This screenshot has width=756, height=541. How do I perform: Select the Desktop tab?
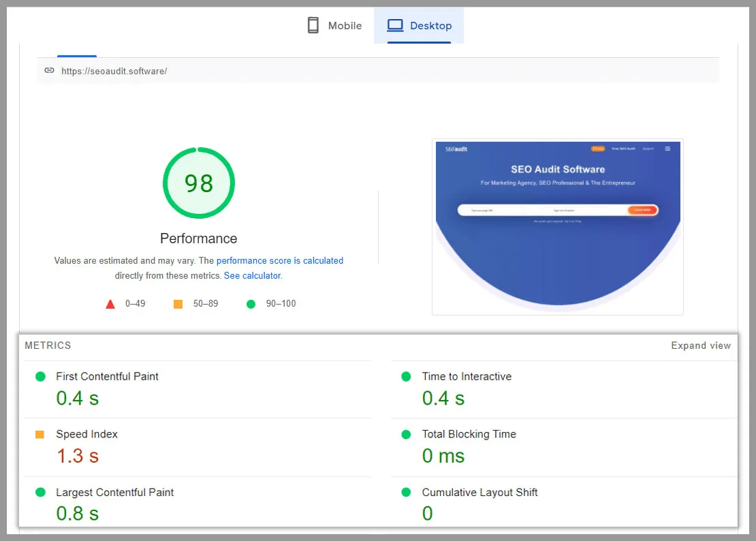(419, 26)
